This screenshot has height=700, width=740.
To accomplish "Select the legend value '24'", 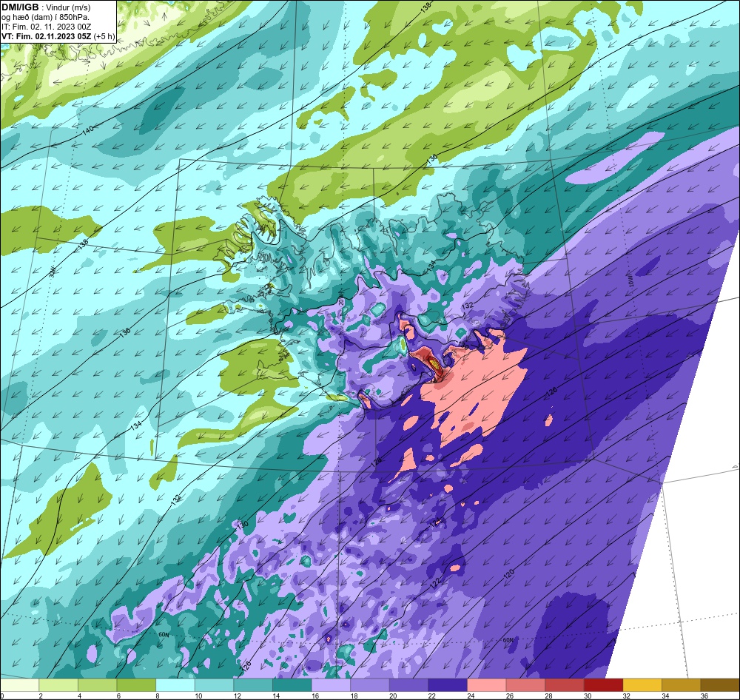I will (x=471, y=696).
